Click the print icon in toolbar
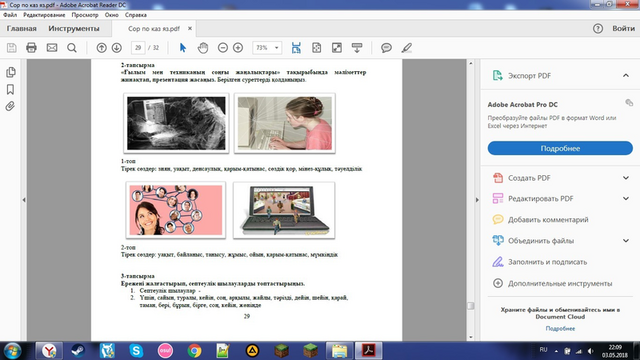 pos(31,48)
